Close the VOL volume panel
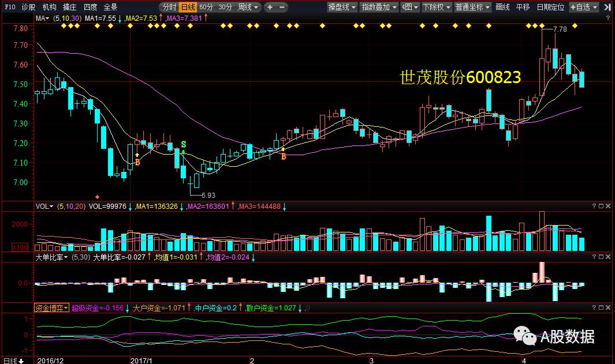 (608, 206)
